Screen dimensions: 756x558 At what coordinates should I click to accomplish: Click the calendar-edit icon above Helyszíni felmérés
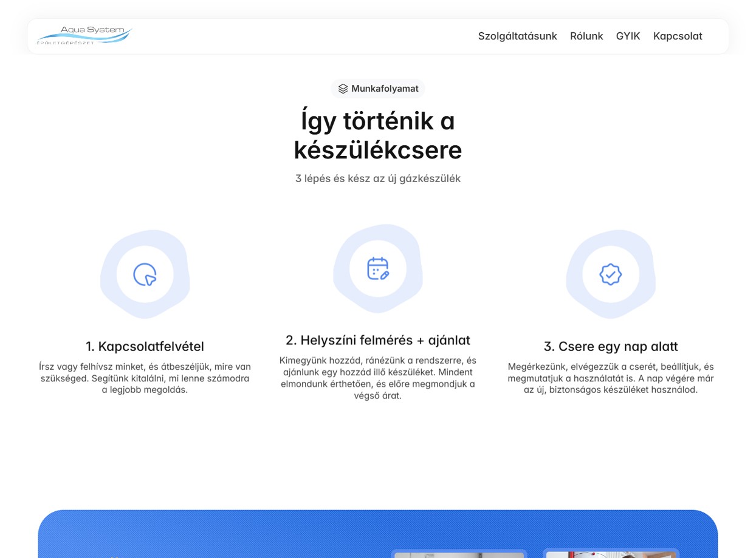click(x=377, y=268)
